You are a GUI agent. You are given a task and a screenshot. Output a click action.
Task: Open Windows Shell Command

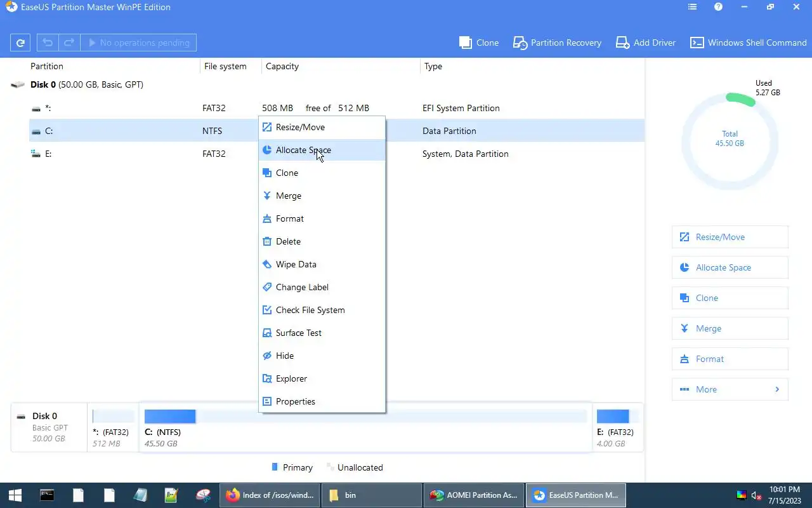click(x=749, y=43)
